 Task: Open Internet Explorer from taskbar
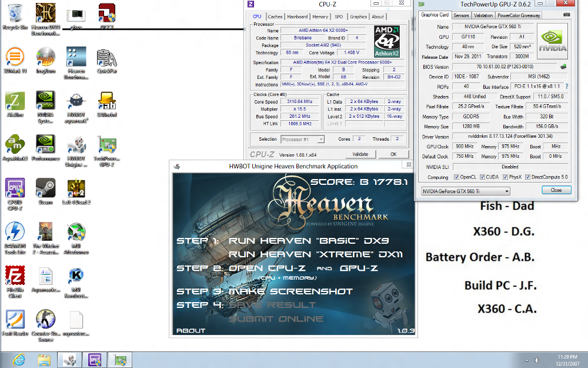pyautogui.click(x=18, y=360)
